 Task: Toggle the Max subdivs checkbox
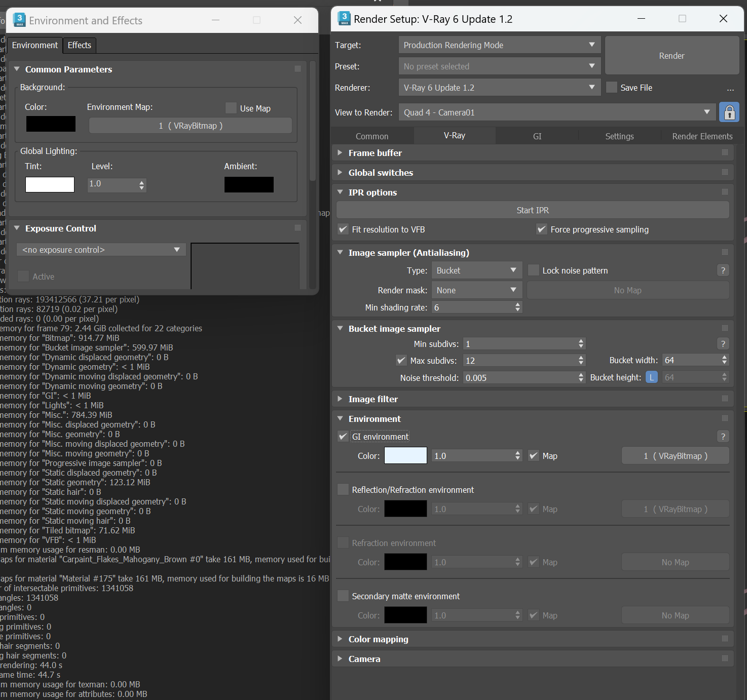tap(401, 360)
